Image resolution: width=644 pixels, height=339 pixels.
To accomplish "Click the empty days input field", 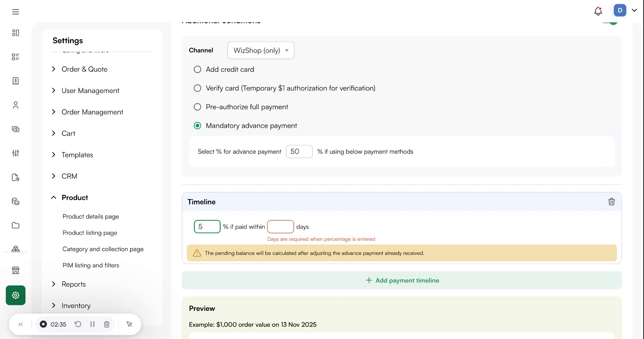I will (x=280, y=227).
